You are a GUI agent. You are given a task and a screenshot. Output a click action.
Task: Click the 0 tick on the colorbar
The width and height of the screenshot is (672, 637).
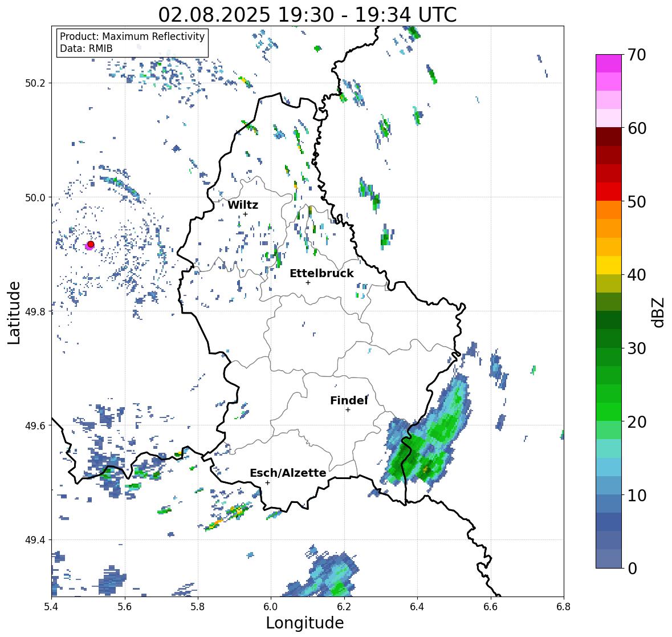click(632, 569)
